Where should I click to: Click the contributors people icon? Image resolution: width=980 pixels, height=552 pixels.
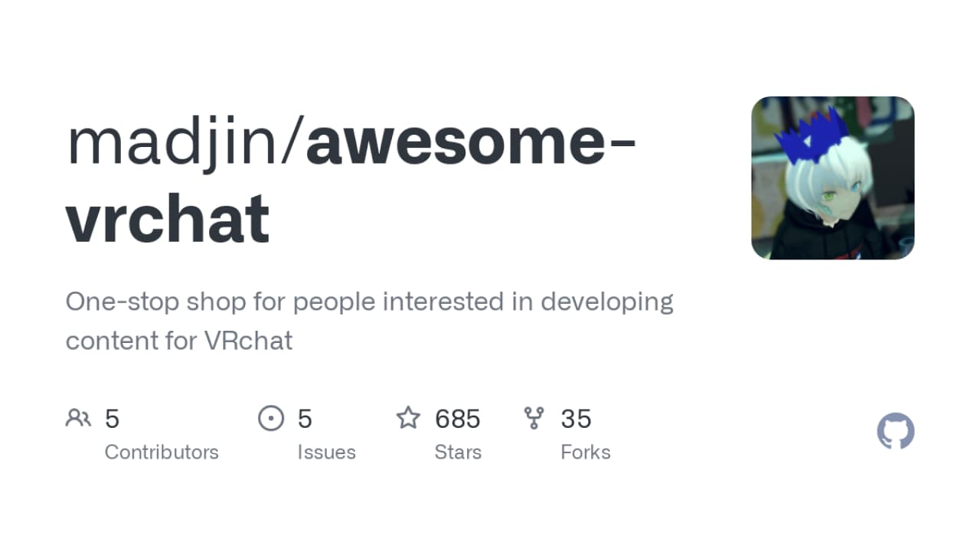point(78,418)
